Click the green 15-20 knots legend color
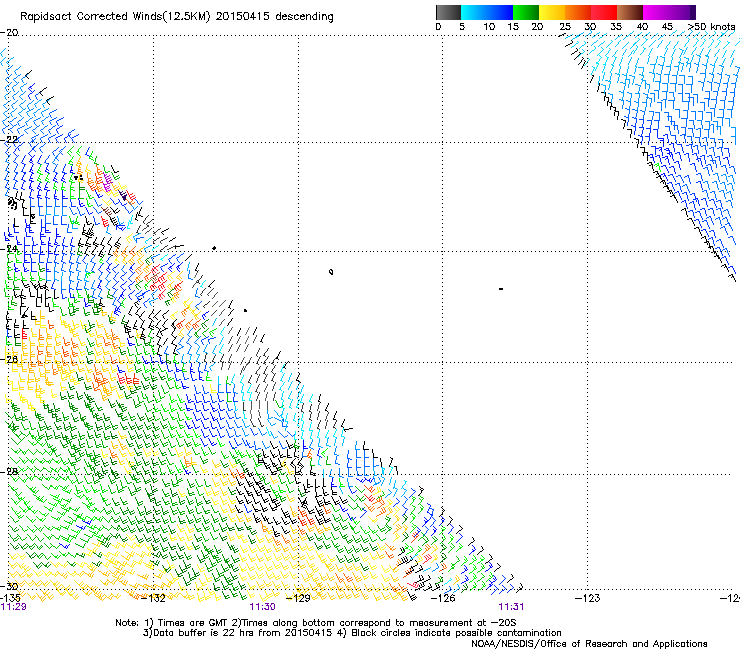 [x=526, y=12]
